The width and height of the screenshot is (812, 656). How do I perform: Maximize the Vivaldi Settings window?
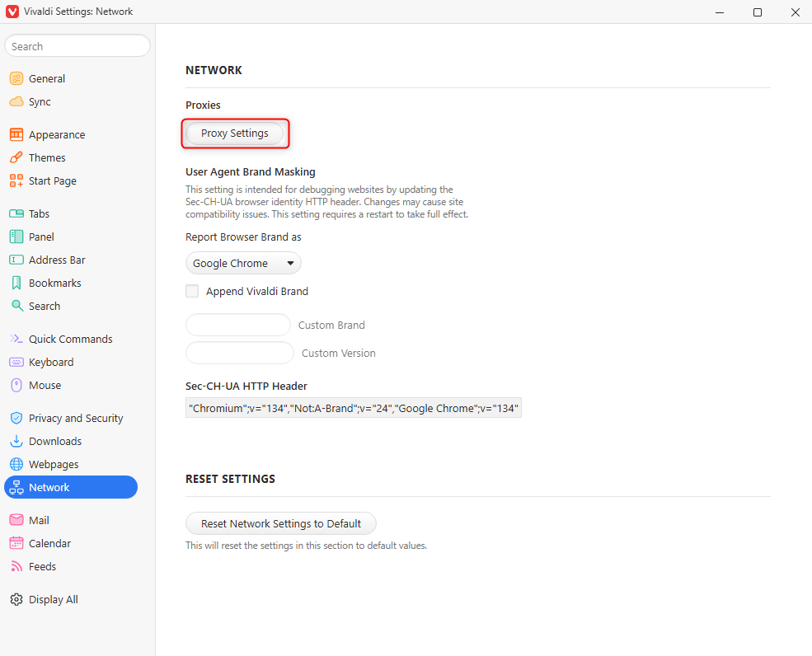point(757,12)
